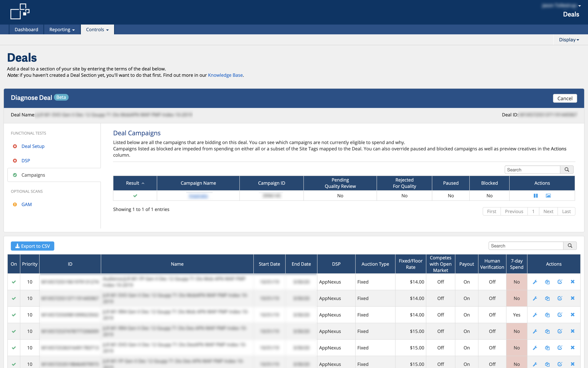Click 'Showing 1 to 1 of 1 entries' text
The height and width of the screenshot is (368, 588).
tap(141, 209)
